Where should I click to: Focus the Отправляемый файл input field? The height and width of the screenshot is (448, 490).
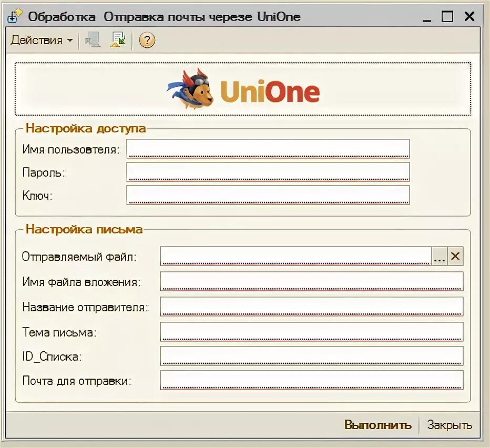[x=296, y=256]
